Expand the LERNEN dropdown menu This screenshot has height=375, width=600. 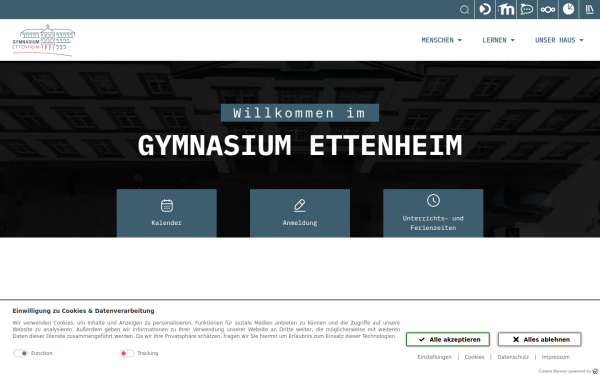(x=498, y=40)
